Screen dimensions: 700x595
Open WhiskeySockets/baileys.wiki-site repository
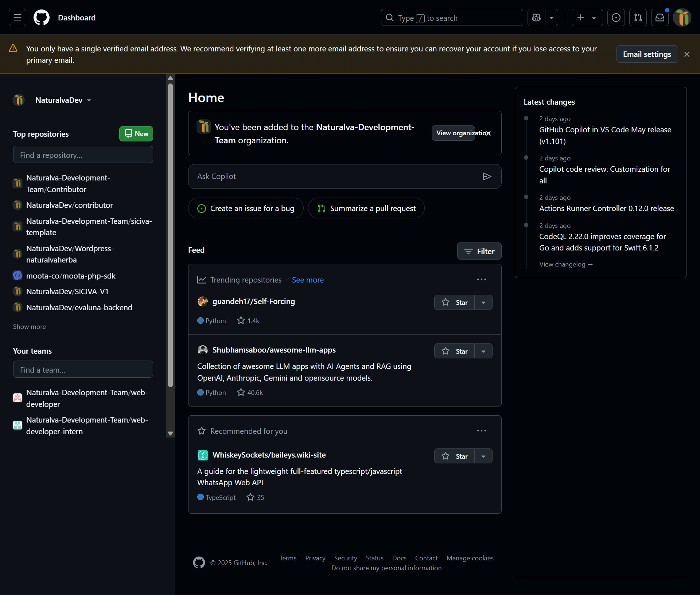(269, 455)
